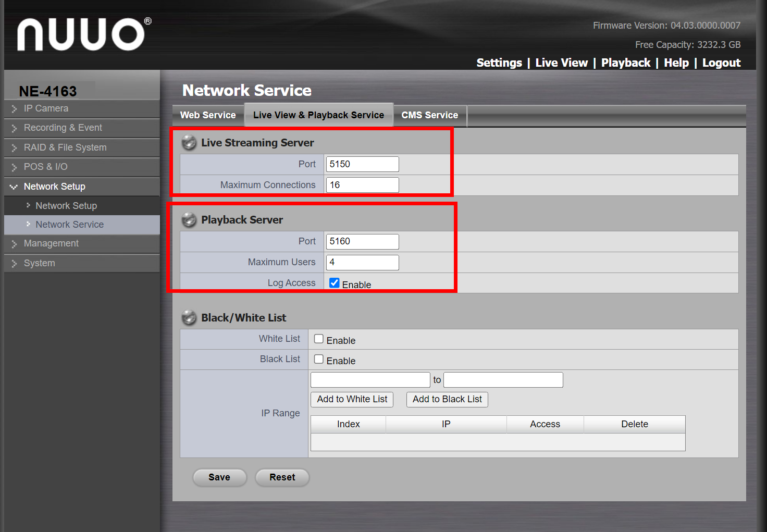
Task: Enable the White List checkbox
Action: point(318,338)
